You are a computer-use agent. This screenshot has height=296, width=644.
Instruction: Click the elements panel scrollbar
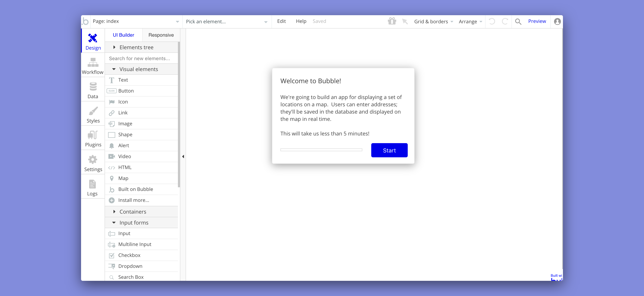pos(179,115)
